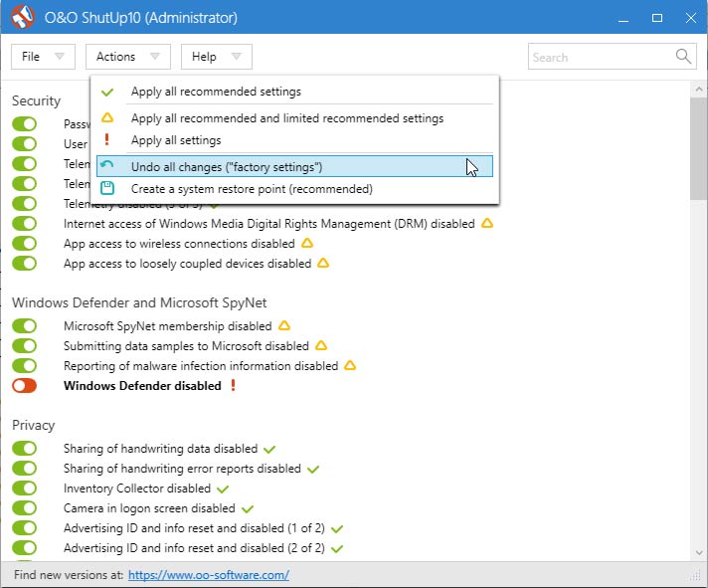Click the Camera in logon screen disabled label
708x588 pixels.
pyautogui.click(x=149, y=508)
